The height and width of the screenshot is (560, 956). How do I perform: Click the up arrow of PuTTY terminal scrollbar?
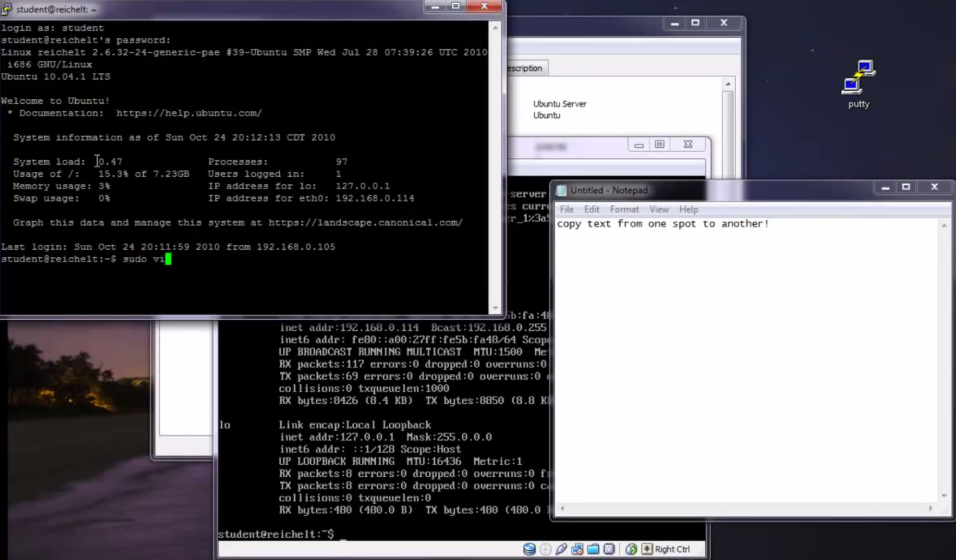coord(495,27)
